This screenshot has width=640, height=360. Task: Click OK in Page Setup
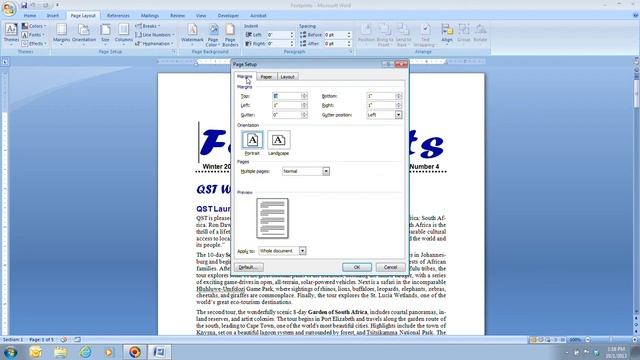[x=357, y=267]
